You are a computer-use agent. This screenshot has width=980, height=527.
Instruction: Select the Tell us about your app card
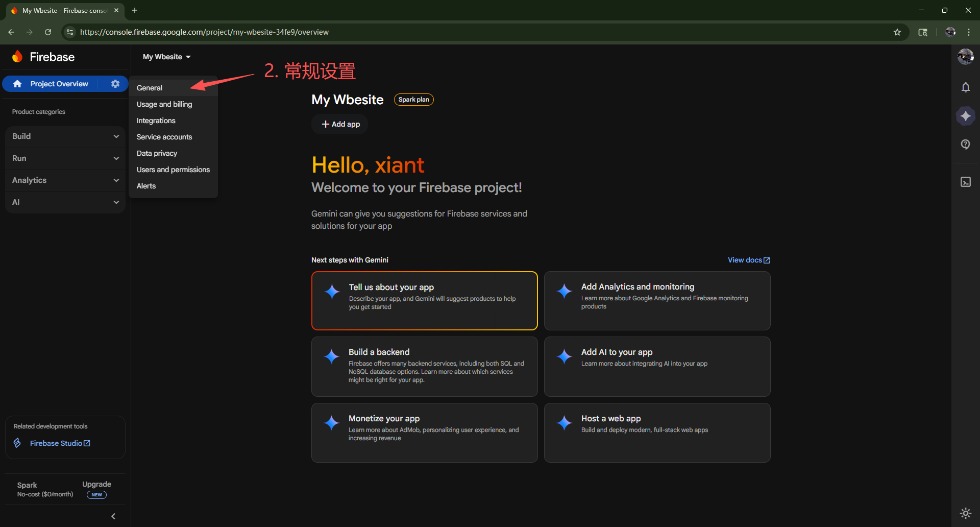(424, 301)
